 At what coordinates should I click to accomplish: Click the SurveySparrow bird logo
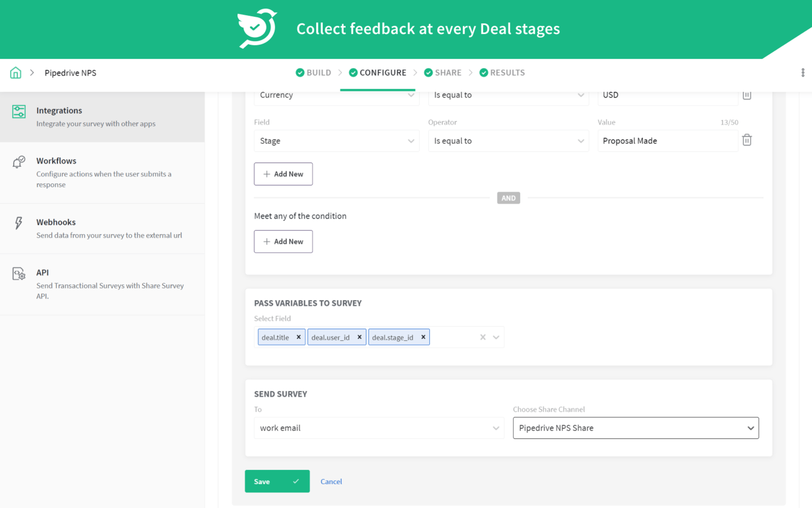(257, 29)
